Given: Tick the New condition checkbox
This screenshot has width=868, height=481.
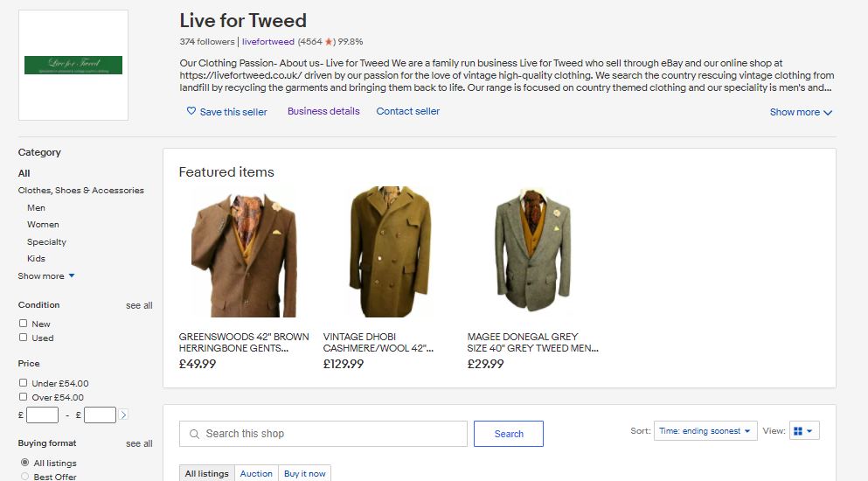Looking at the screenshot, I should pyautogui.click(x=24, y=324).
